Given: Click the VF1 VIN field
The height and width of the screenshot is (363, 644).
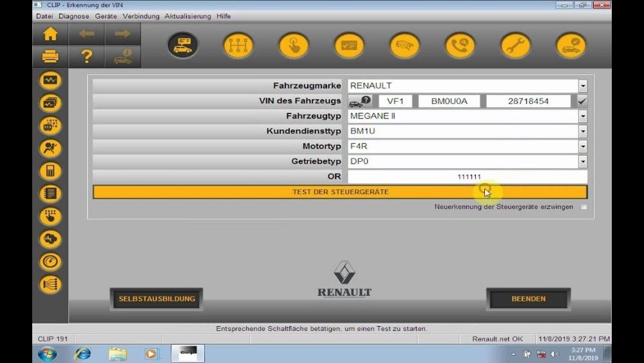Looking at the screenshot, I should (x=395, y=101).
